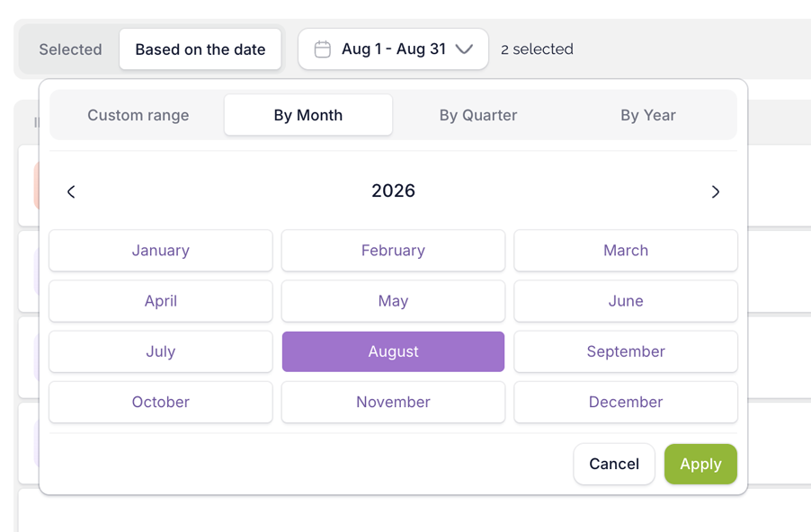Choose May from the months
The width and height of the screenshot is (811, 532).
(x=393, y=301)
